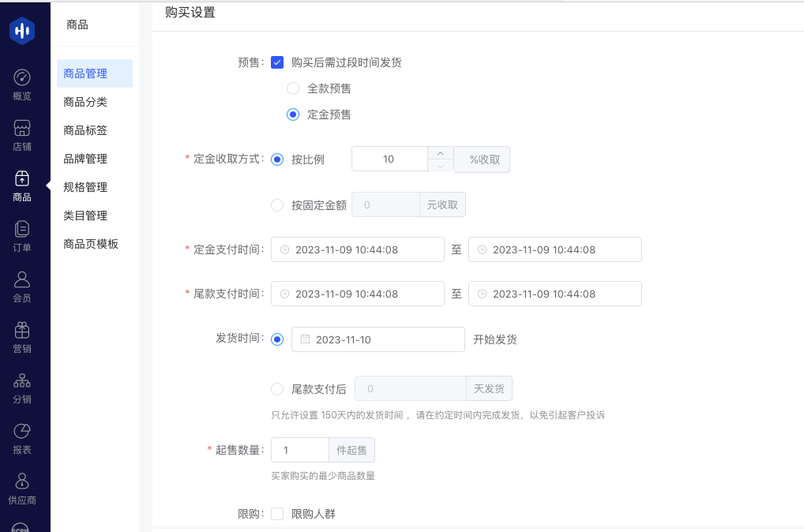Click the fixed amount 元收取 input field
The image size is (804, 532).
(x=385, y=205)
